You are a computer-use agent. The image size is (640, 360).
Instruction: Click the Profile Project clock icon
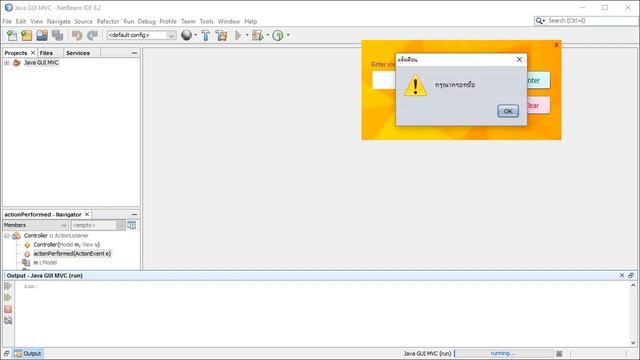coord(278,36)
